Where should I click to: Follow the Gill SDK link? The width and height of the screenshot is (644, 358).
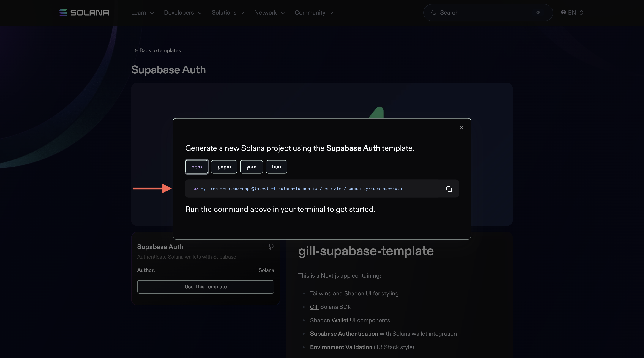coord(314,307)
